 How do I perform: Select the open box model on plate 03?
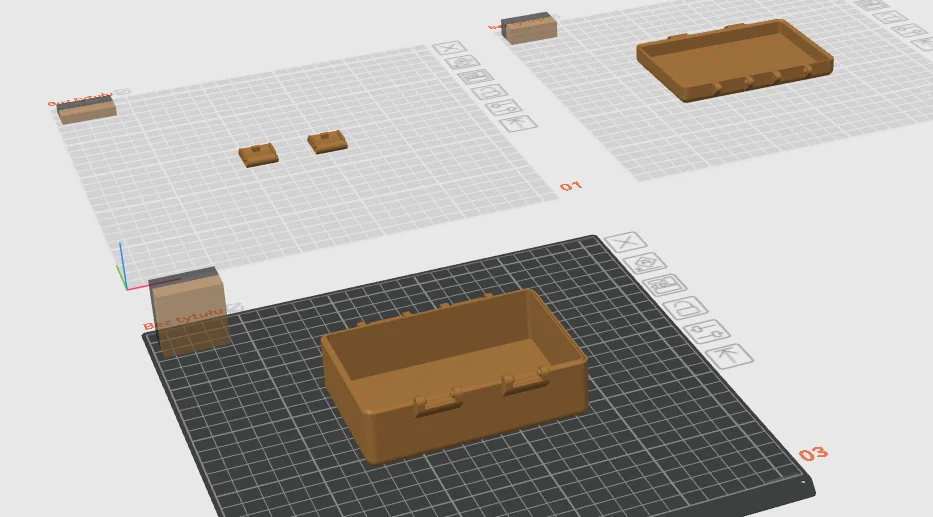455,375
